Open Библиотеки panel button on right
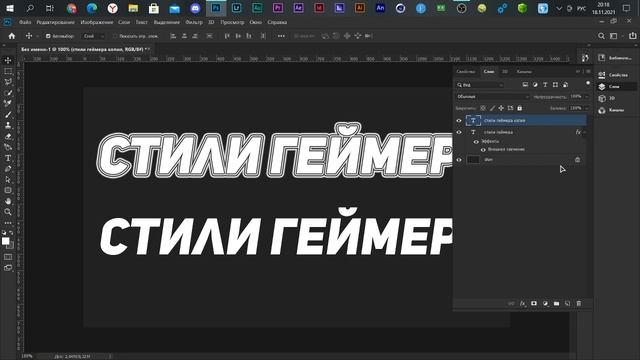 (x=616, y=58)
